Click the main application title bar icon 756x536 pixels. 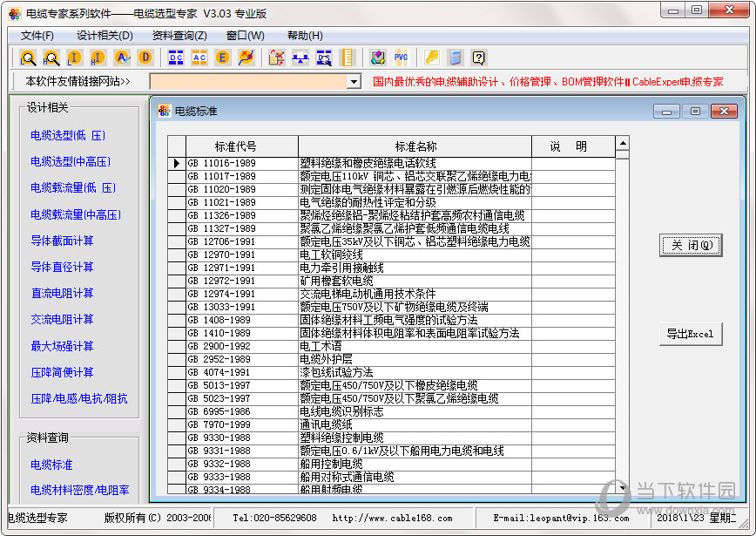[x=15, y=13]
